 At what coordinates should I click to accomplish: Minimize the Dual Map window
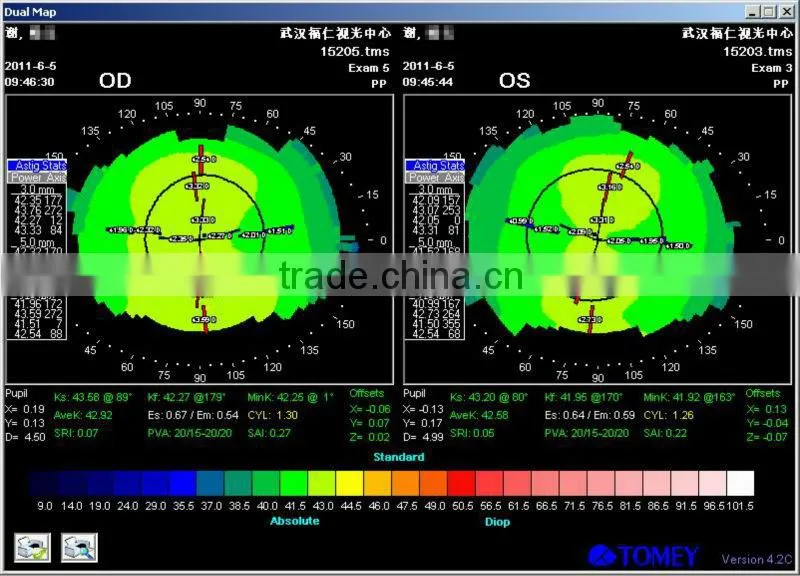(x=752, y=11)
